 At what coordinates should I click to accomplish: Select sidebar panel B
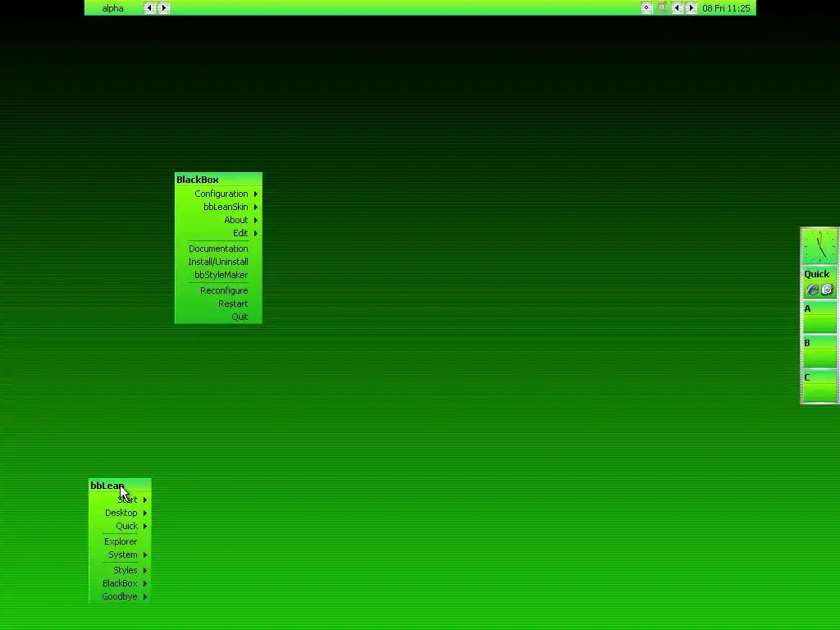click(x=819, y=351)
